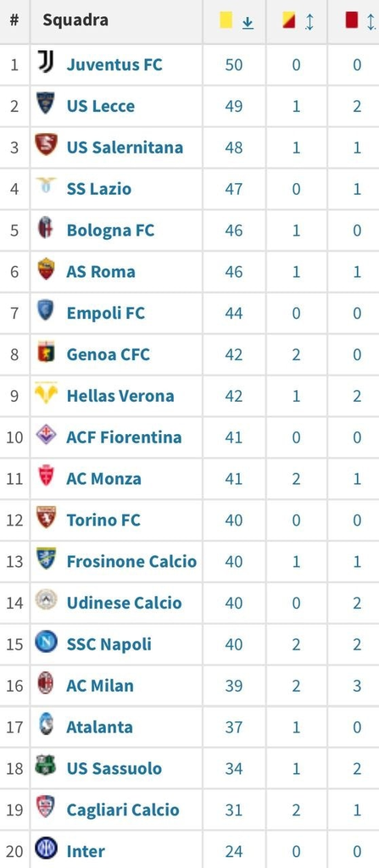Sort by second-yellow cards column arrows
The image size is (379, 868).
[309, 22]
